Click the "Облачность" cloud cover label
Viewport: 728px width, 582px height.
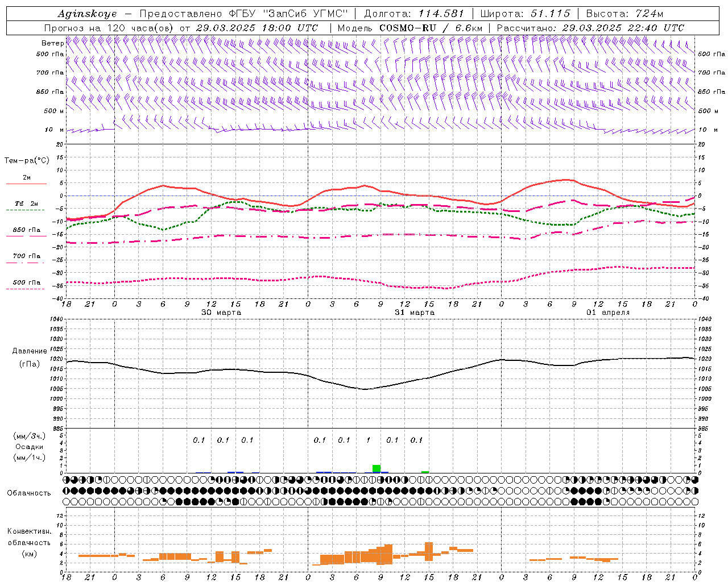[x=29, y=493]
